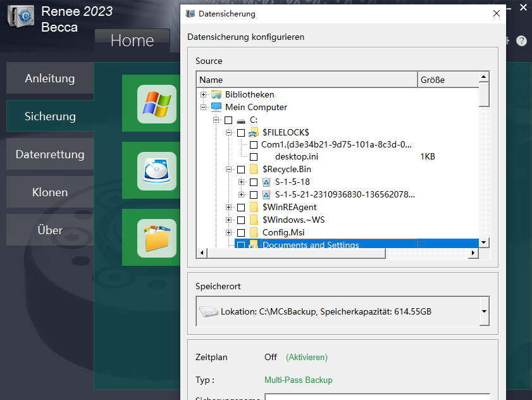This screenshot has height=400, width=532.
Task: Switch to the Sicherung sidebar tab
Action: pos(50,116)
